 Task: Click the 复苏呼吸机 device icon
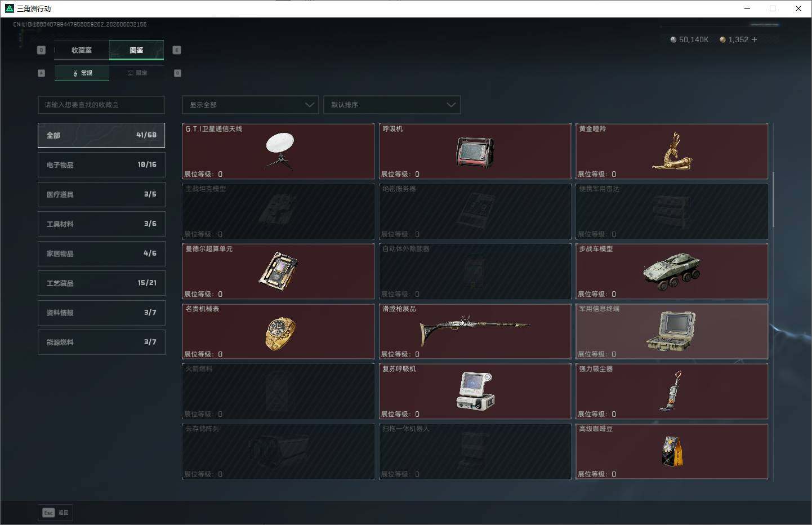475,391
